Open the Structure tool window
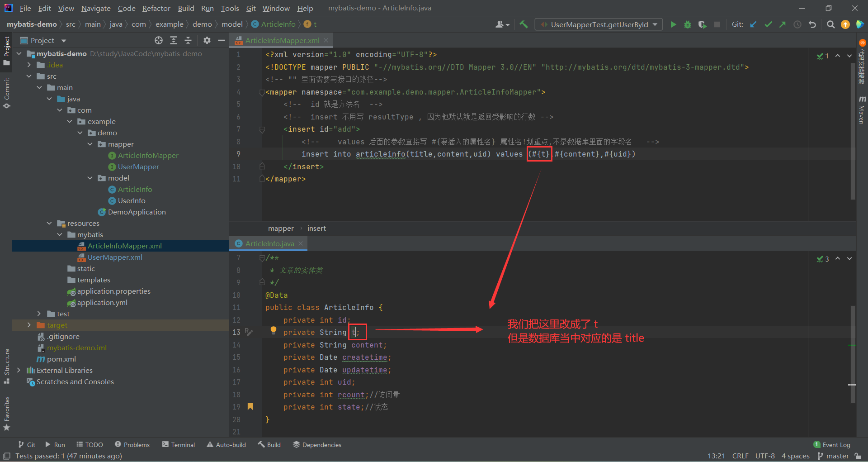 [6, 366]
